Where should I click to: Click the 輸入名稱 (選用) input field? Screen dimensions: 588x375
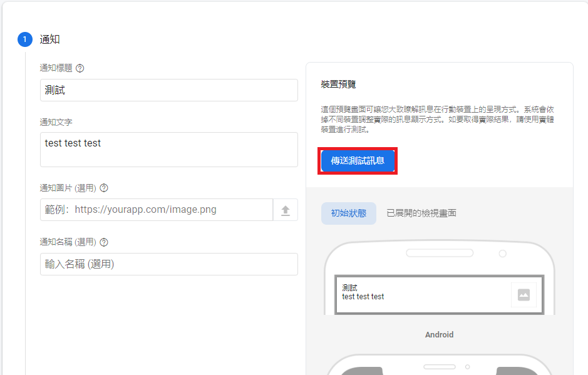pos(169,264)
